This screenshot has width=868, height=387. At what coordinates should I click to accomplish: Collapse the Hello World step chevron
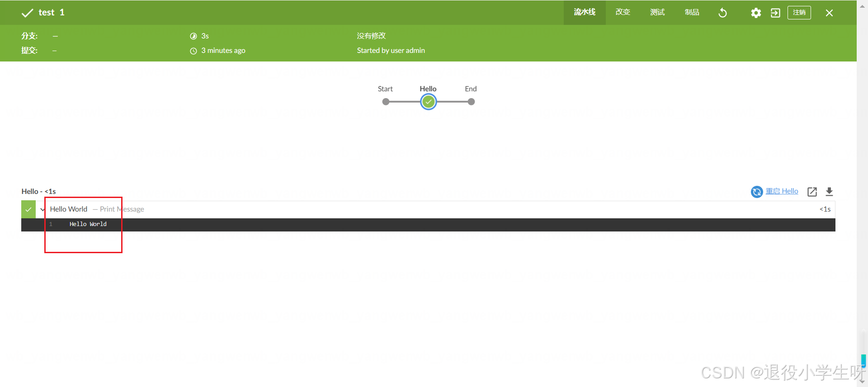click(x=42, y=209)
